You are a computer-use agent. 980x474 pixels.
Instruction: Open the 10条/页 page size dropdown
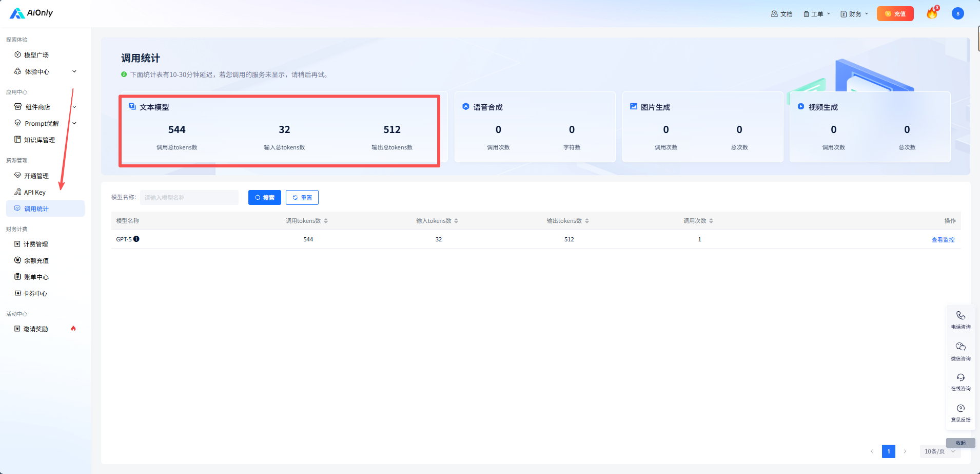coord(940,451)
